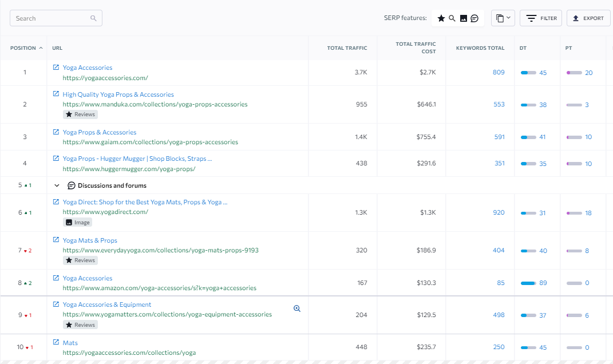Click the Discussions and forums chat icon
Screen dimensions: 613x364
coord(71,185)
